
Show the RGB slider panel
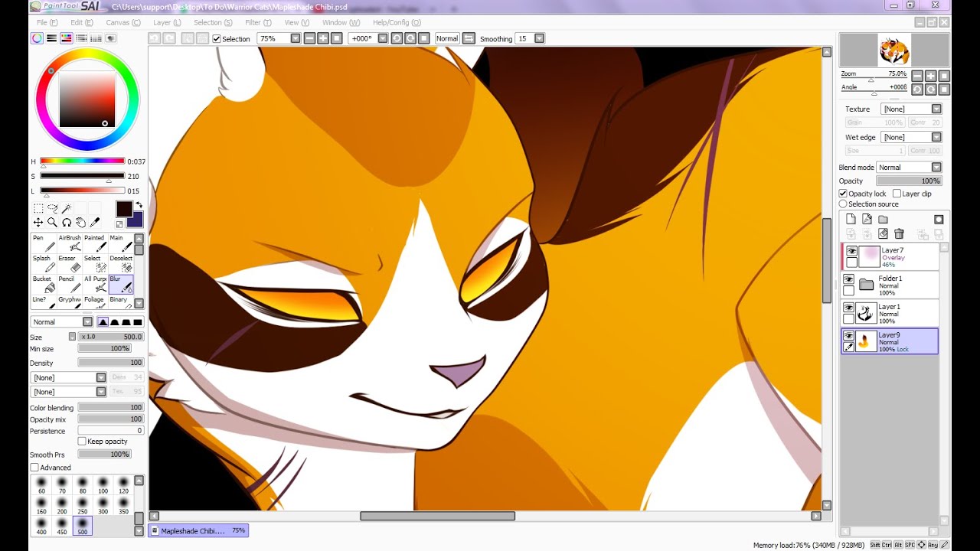pos(51,38)
